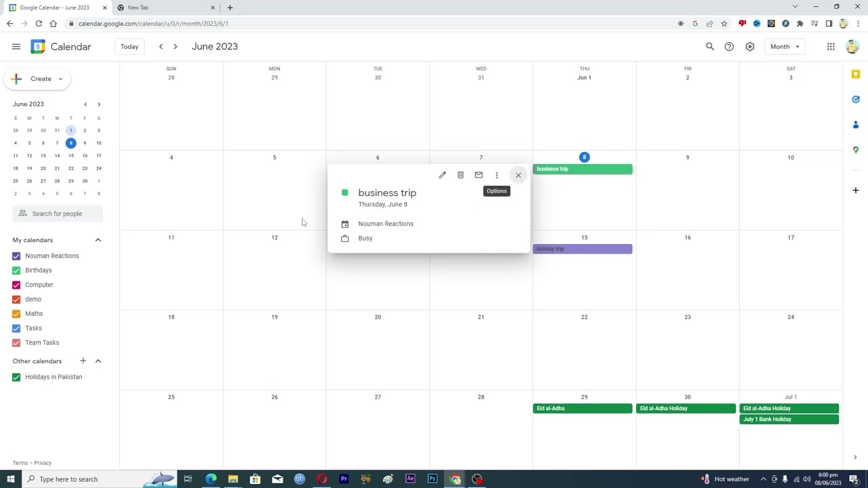Toggle the Nouman Reactions calendar checkbox
The image size is (868, 488).
click(16, 256)
